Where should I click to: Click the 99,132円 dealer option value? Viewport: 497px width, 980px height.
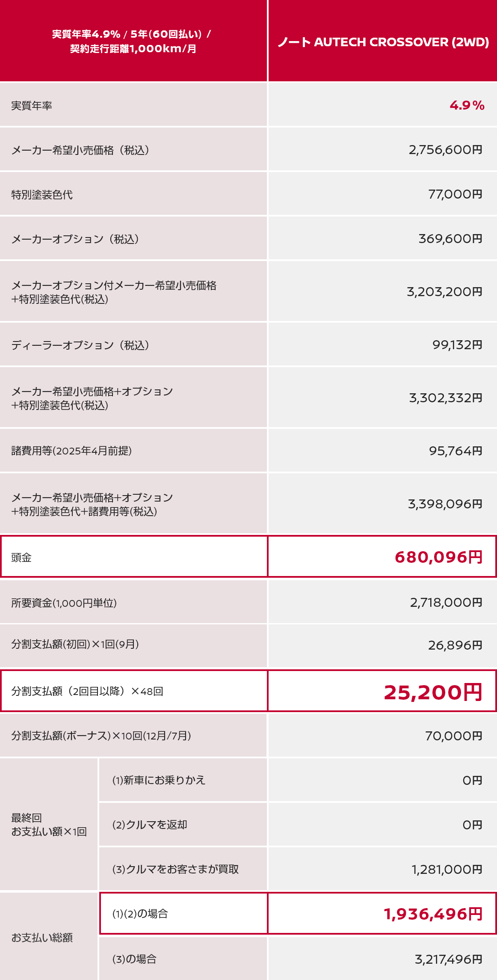[x=457, y=345]
